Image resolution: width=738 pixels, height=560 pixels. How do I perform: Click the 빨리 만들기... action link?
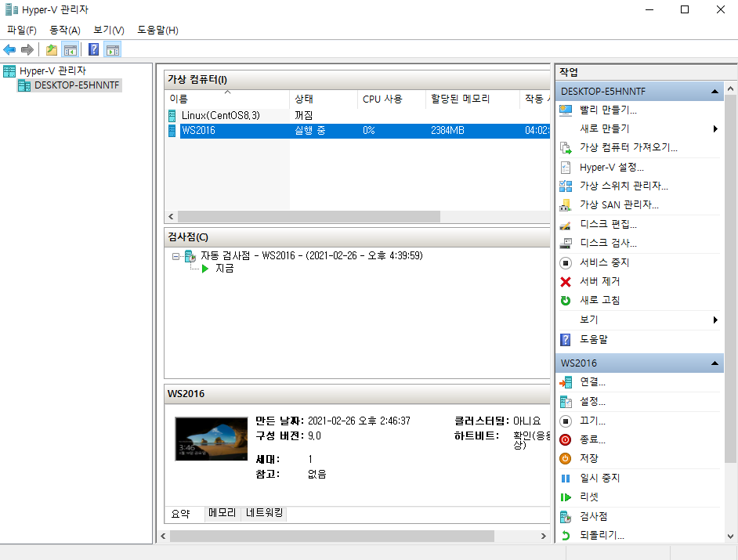pos(608,110)
